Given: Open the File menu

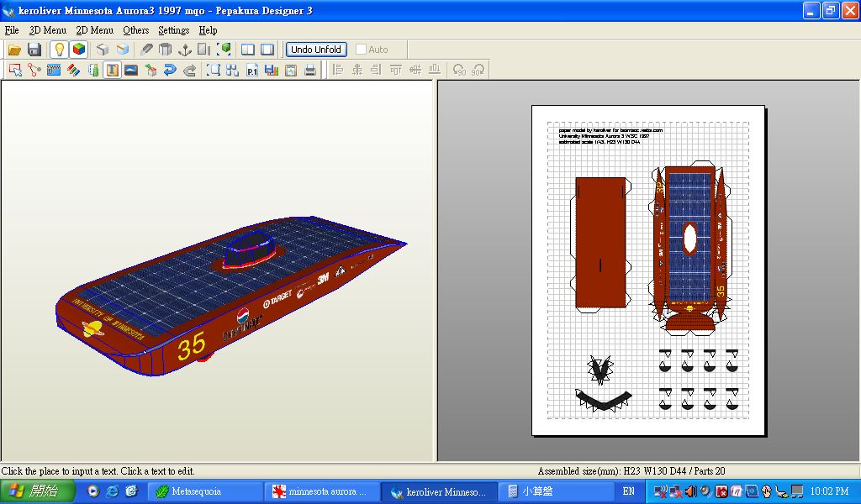Looking at the screenshot, I should click(12, 30).
